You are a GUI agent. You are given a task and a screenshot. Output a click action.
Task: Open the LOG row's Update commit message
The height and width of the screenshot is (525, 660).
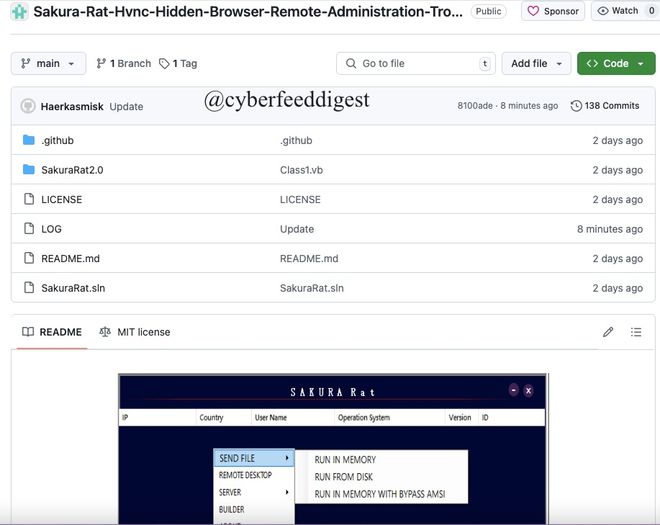297,229
